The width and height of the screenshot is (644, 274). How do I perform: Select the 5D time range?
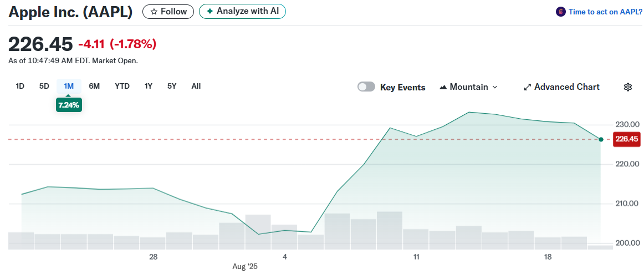44,87
